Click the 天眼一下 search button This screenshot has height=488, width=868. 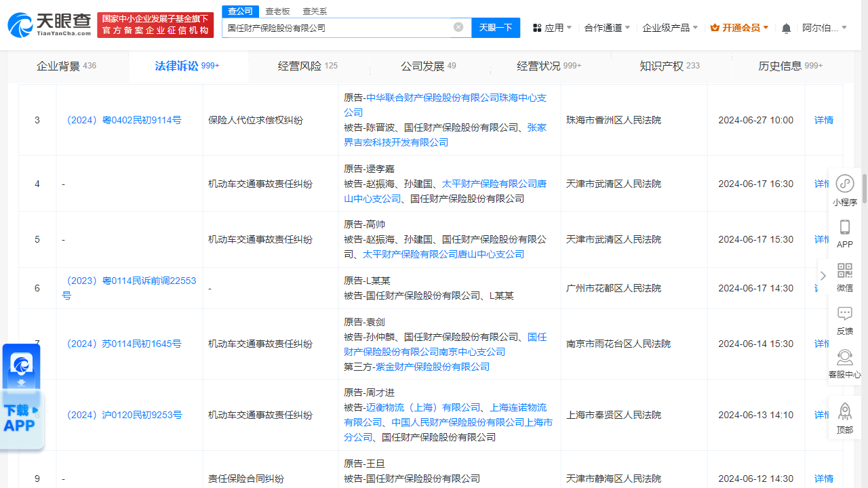496,27
